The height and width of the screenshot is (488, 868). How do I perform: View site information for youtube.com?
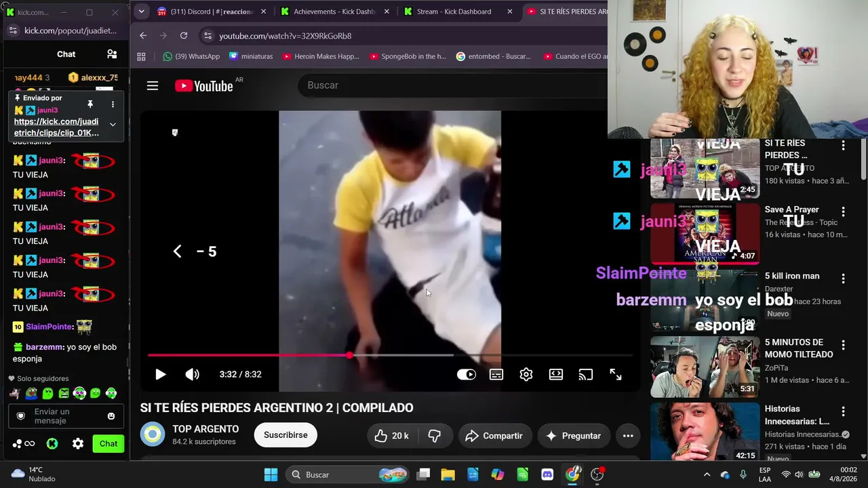point(208,36)
